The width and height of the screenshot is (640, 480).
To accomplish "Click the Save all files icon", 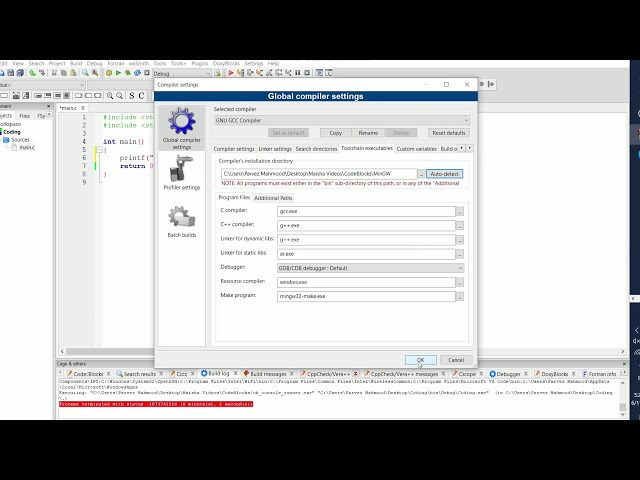I will coord(20,73).
